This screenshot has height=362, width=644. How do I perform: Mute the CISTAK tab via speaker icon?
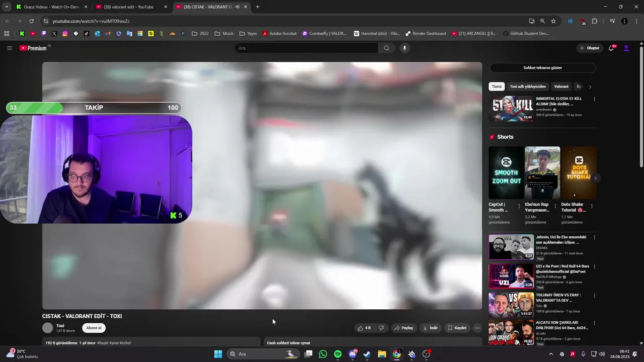pos(237,7)
